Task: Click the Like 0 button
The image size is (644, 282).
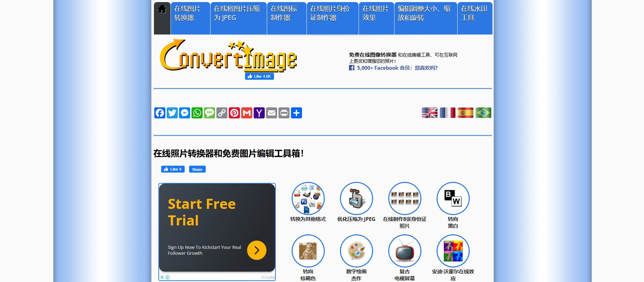Action: (x=173, y=169)
